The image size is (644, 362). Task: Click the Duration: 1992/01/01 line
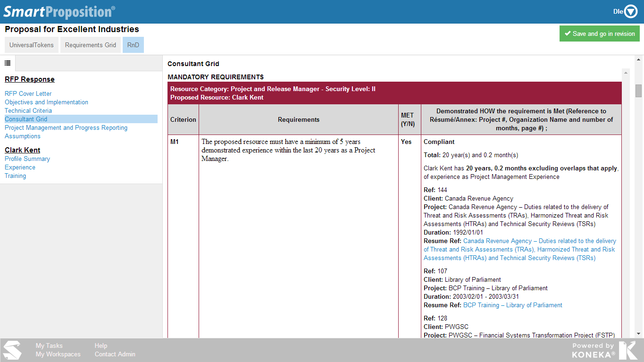pos(453,233)
